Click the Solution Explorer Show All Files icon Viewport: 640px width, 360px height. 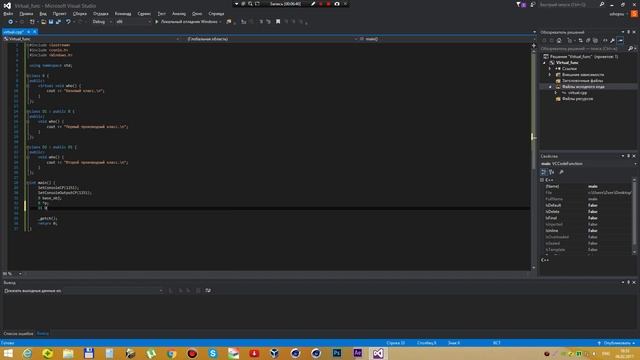[595, 40]
